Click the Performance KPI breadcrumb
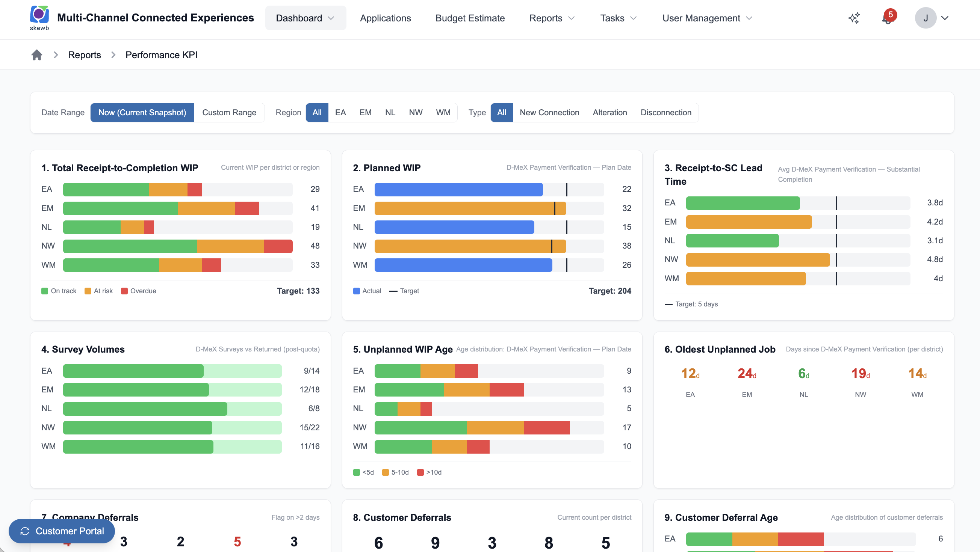This screenshot has height=552, width=980. (161, 55)
